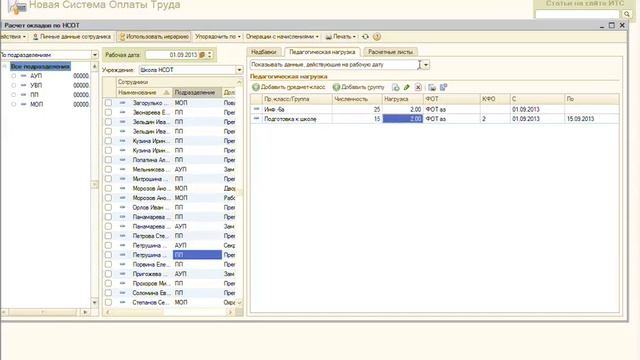Screen dimensions: 640x360
Task: Click Численность column header
Action: pos(357,99)
